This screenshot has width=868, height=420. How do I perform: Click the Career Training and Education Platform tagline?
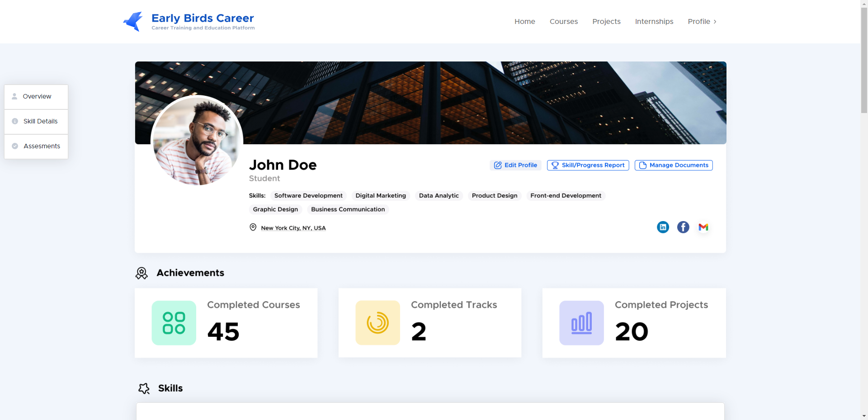point(203,28)
